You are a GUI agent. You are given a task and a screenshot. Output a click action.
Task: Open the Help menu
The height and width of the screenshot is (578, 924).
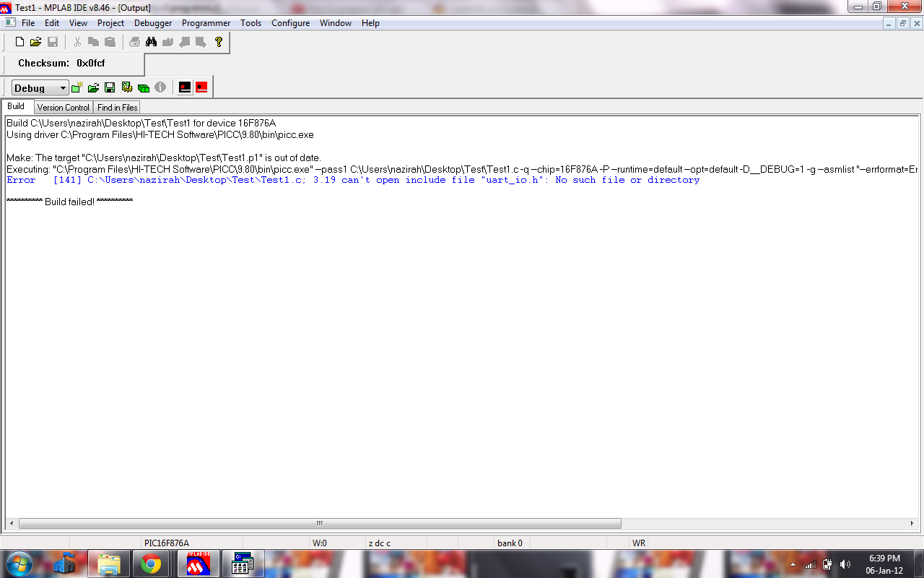click(370, 23)
